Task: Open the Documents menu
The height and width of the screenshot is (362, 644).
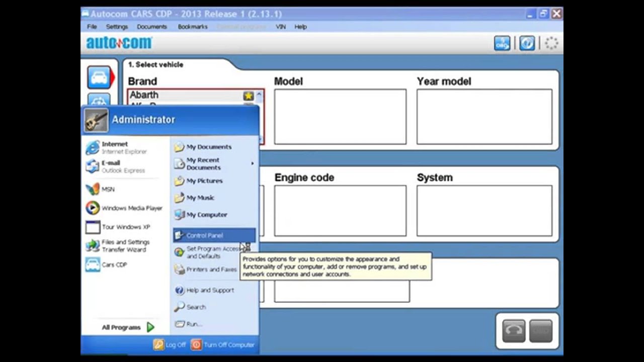Action: [x=151, y=27]
